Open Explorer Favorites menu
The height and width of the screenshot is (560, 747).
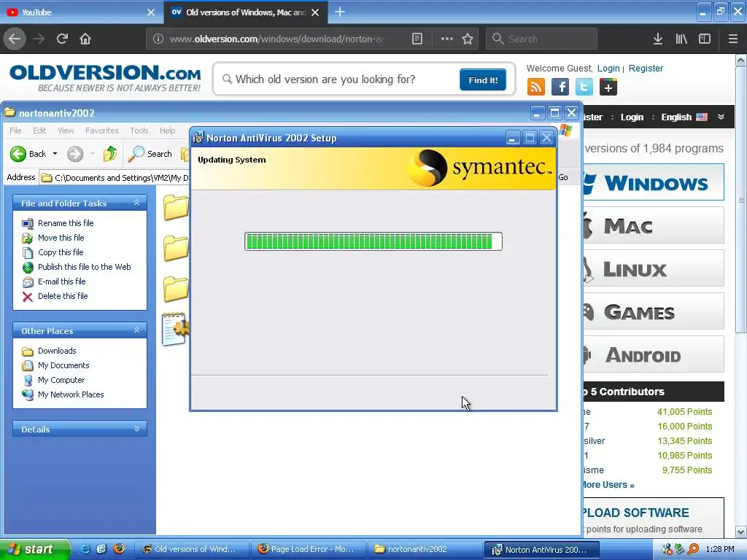(102, 131)
